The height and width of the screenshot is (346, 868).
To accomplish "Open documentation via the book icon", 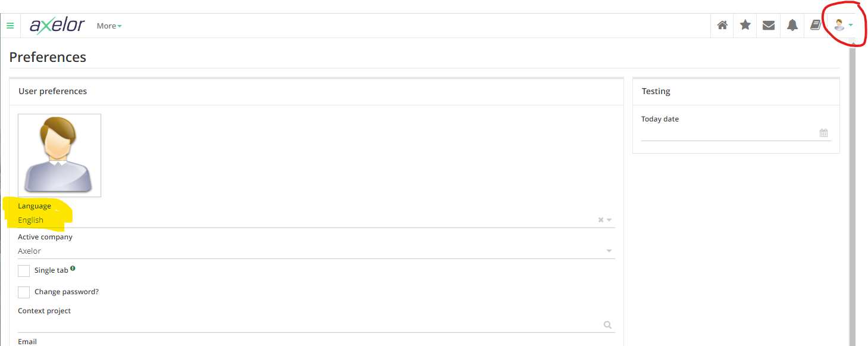I will click(x=816, y=25).
